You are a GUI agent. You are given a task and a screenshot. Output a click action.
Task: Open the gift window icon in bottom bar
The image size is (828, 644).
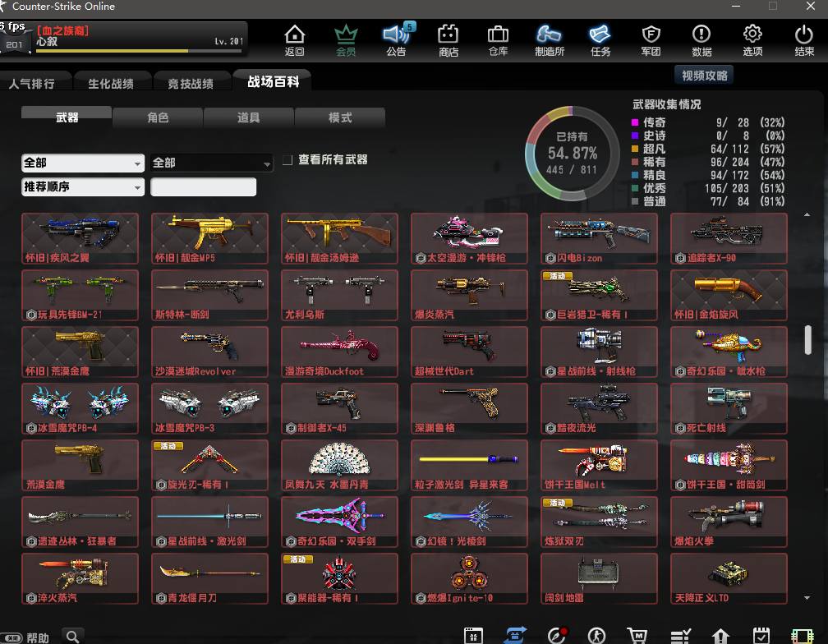click(473, 636)
